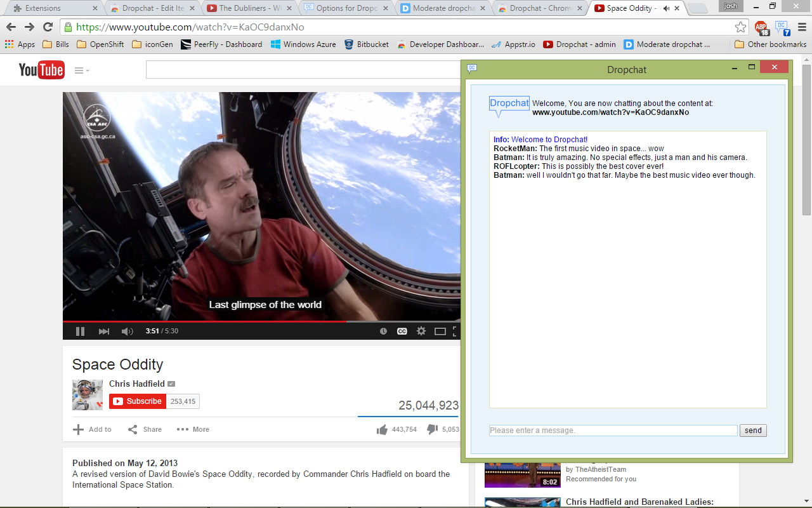This screenshot has height=508, width=812.
Task: Like the video thumbs up
Action: coord(396,429)
